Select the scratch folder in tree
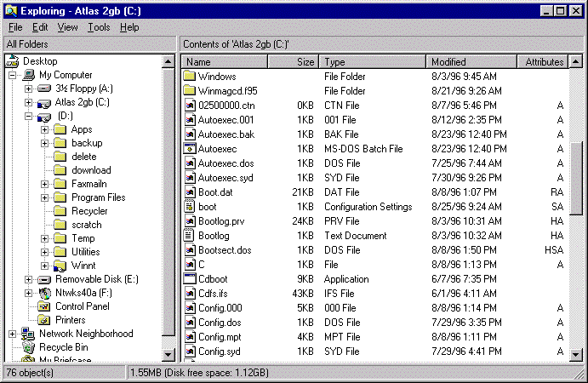The width and height of the screenshot is (588, 383). [87, 225]
